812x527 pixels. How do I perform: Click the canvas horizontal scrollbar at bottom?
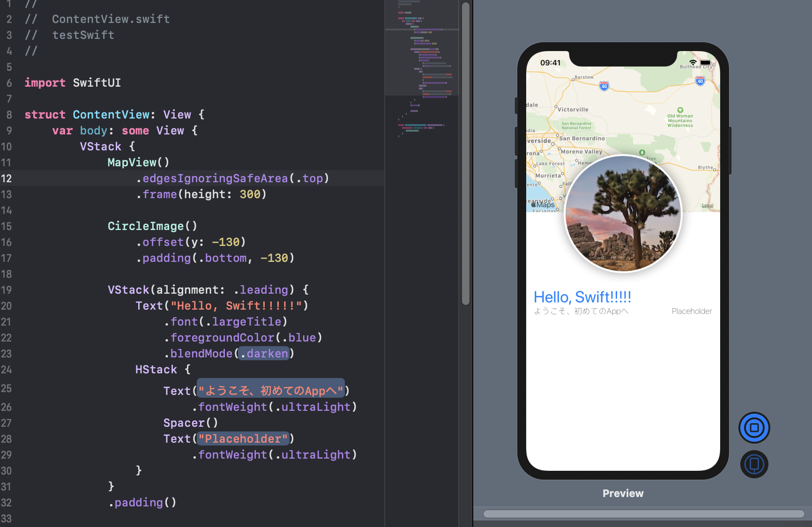(x=643, y=514)
